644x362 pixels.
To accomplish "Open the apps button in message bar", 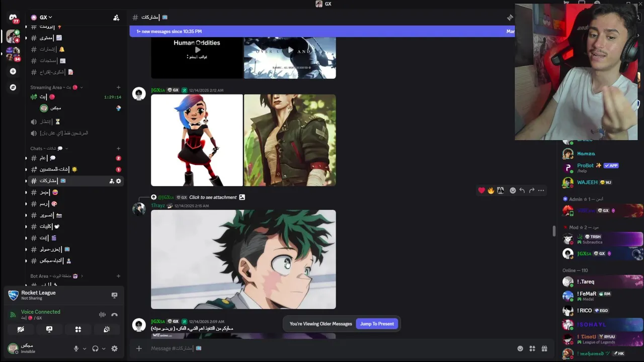I will coord(532,348).
